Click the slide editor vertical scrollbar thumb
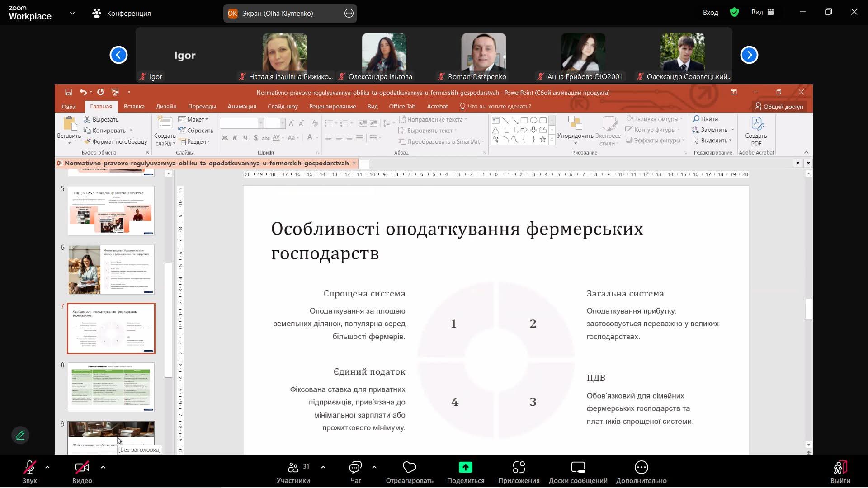Image resolution: width=868 pixels, height=488 pixels. pyautogui.click(x=808, y=309)
